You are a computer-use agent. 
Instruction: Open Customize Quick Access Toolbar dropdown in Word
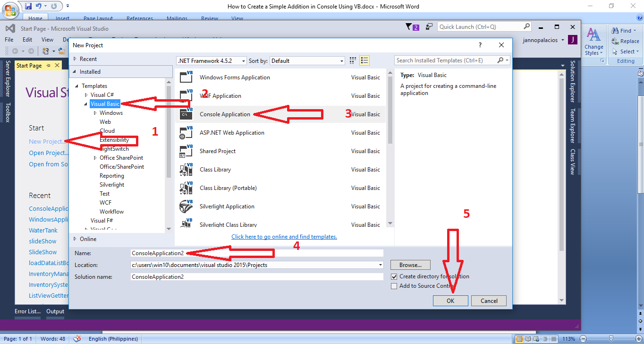[x=68, y=6]
